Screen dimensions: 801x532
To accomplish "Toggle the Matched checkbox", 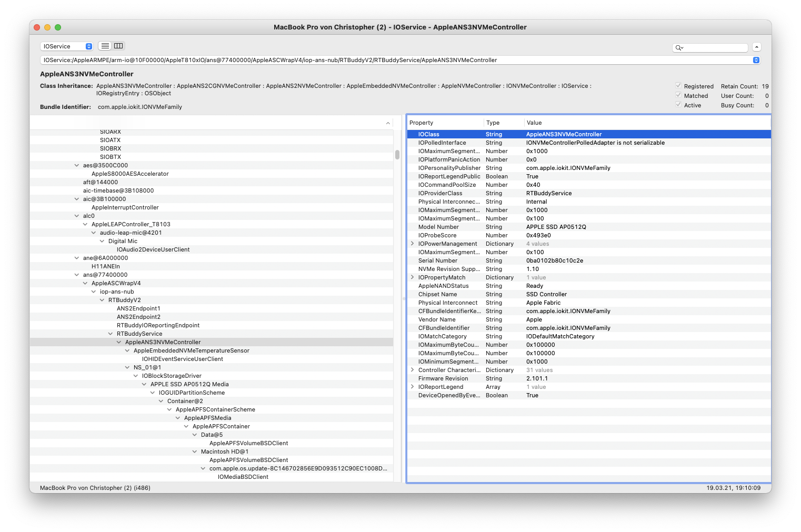I will [x=678, y=95].
